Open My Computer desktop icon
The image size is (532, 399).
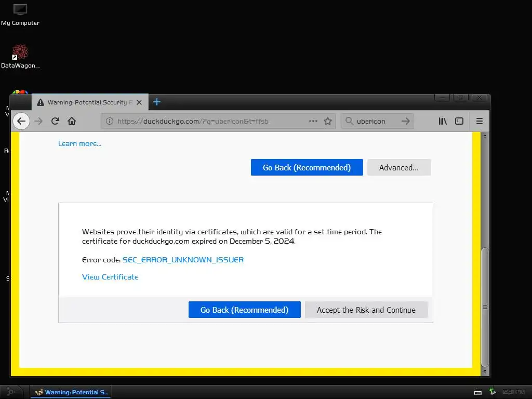click(20, 15)
